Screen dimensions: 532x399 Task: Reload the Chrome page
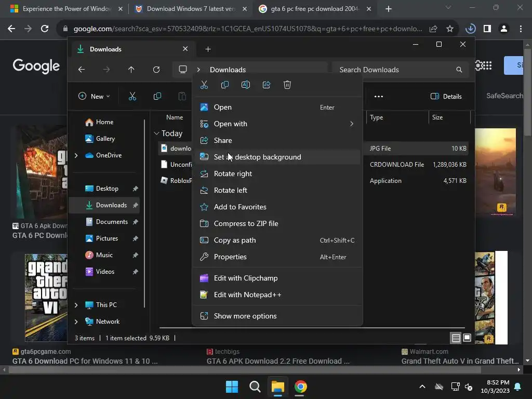45,29
